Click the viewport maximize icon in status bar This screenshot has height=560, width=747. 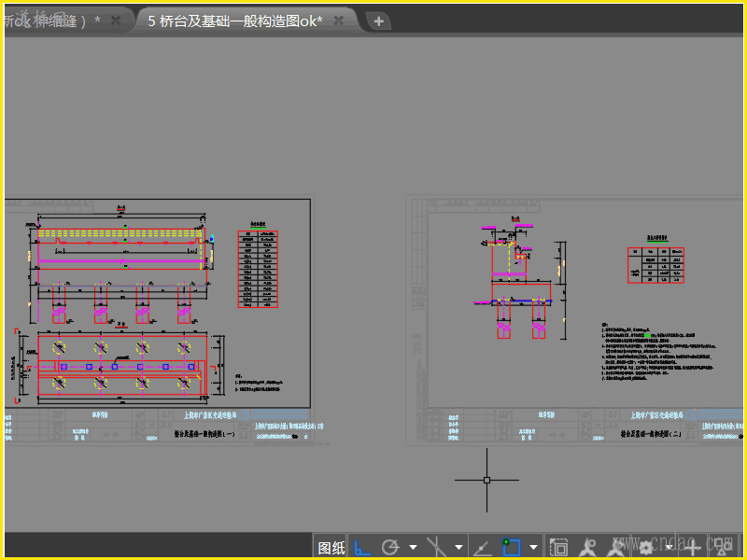tap(559, 547)
